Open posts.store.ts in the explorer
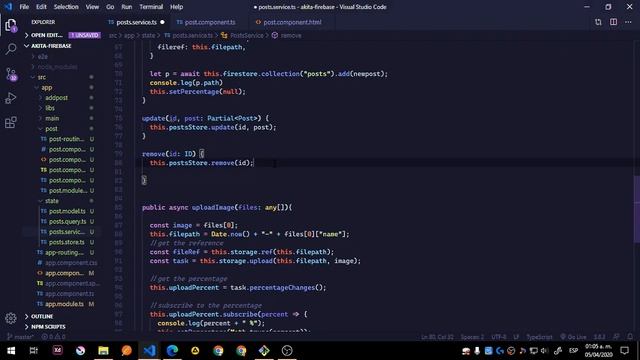The image size is (640, 360). tap(67, 242)
